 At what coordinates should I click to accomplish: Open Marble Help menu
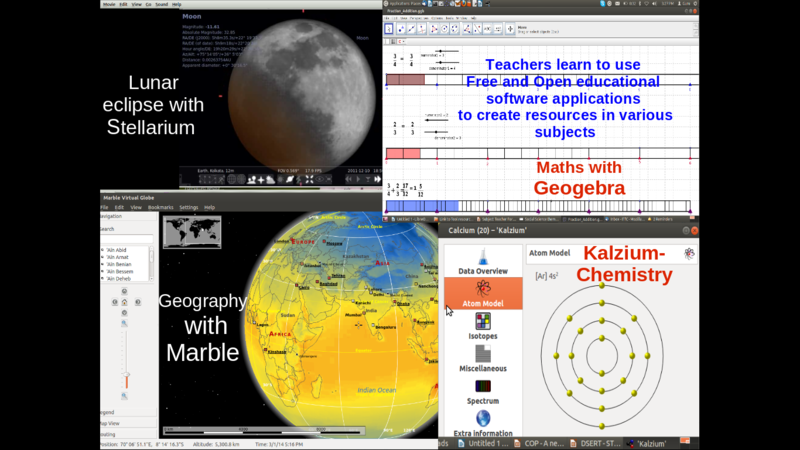pyautogui.click(x=209, y=208)
